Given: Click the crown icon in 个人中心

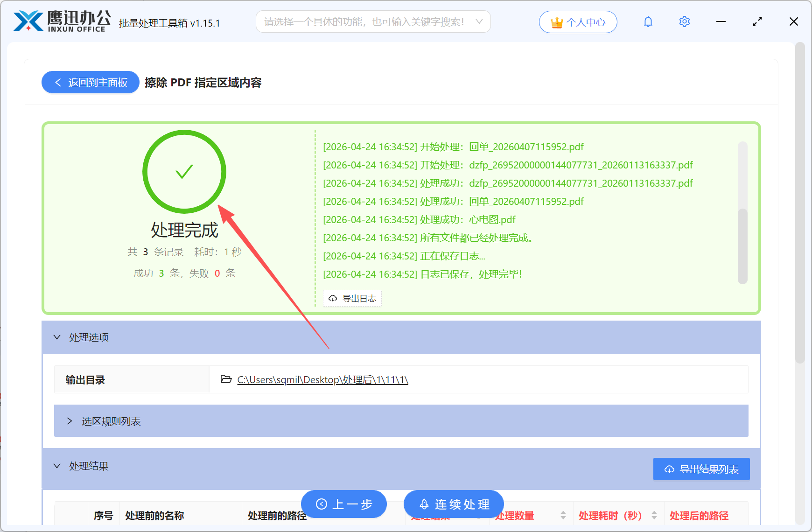Looking at the screenshot, I should click(556, 21).
